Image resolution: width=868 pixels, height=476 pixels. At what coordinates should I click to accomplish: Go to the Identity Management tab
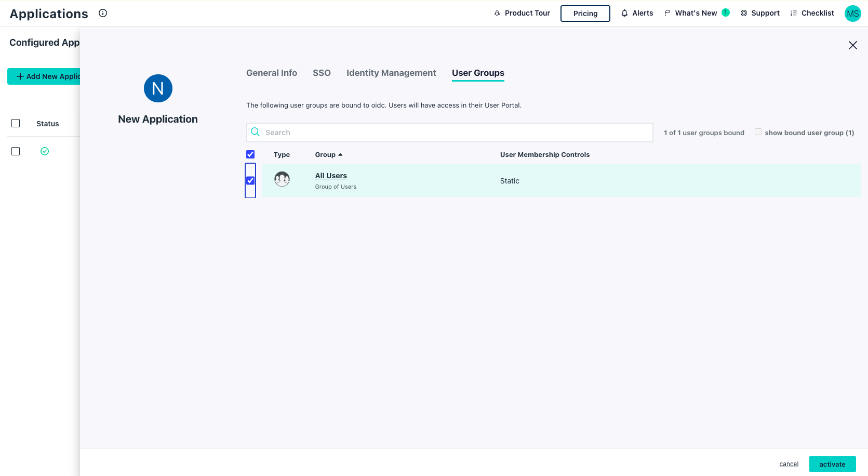391,73
